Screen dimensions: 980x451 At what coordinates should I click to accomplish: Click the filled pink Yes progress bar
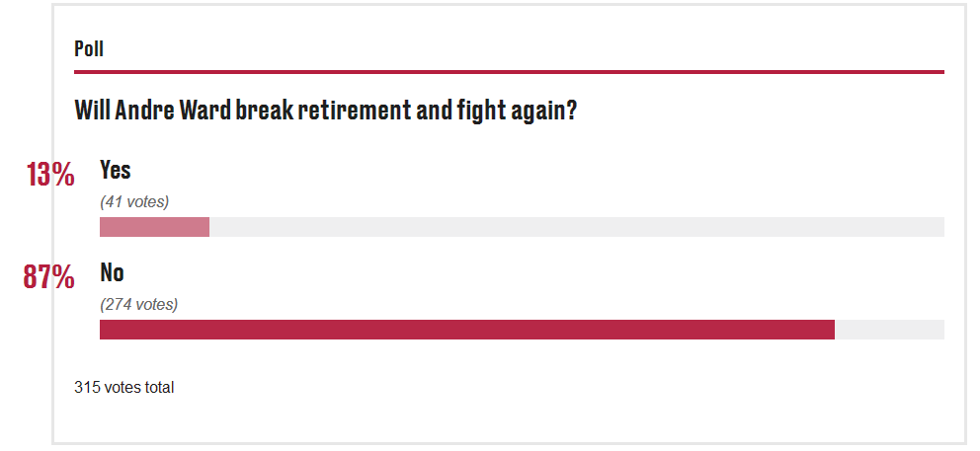click(x=154, y=227)
